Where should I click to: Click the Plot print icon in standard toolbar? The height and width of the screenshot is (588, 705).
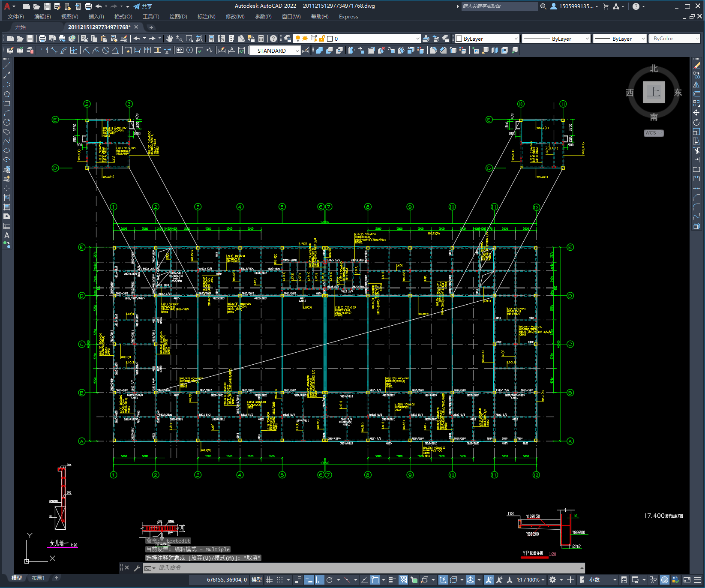pyautogui.click(x=42, y=39)
